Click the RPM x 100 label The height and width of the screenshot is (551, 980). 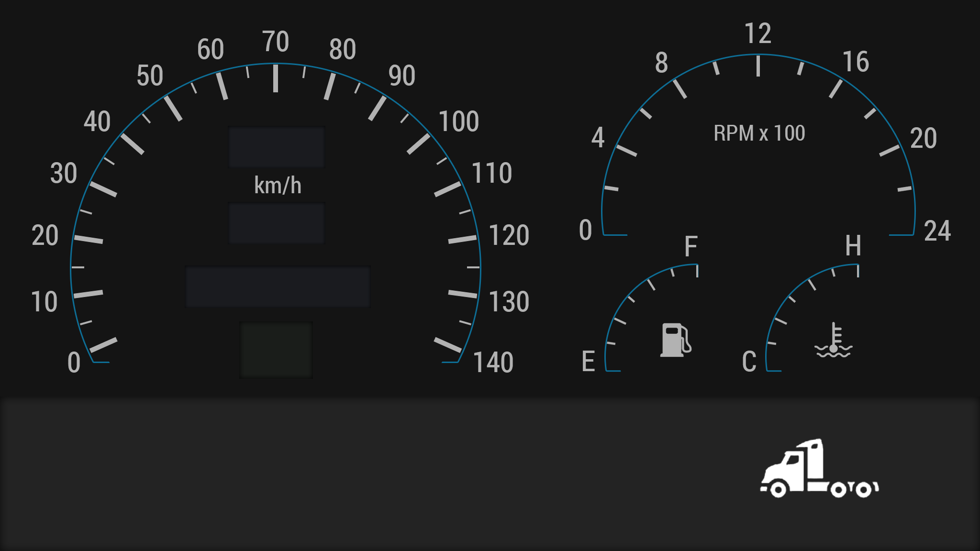click(759, 133)
